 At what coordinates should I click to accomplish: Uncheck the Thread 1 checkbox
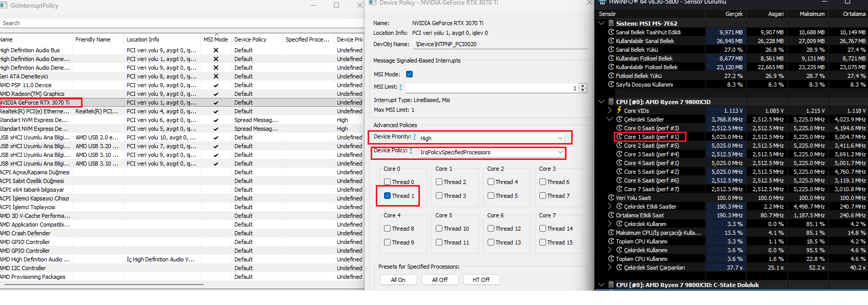[388, 196]
